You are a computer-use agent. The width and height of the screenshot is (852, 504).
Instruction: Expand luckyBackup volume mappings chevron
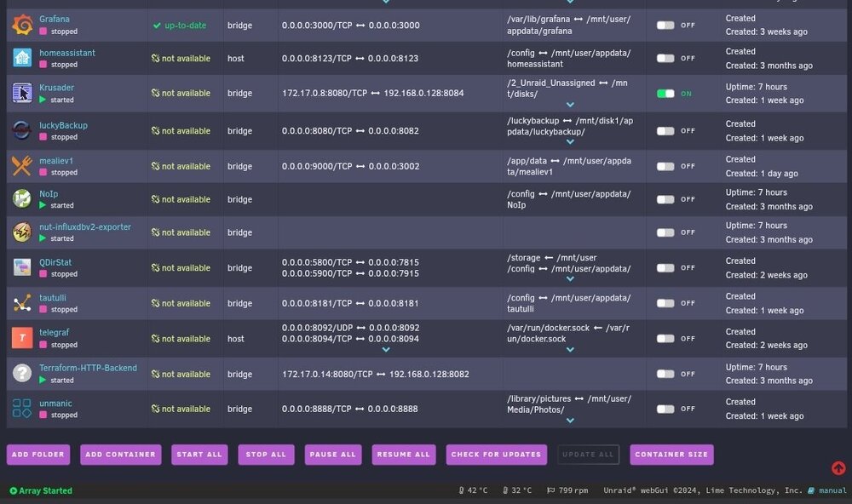(570, 141)
